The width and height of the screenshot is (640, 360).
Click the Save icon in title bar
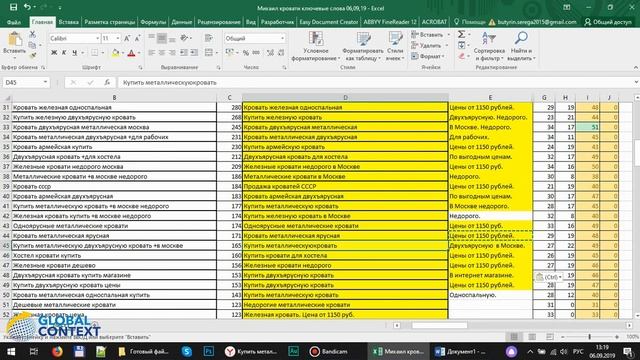click(x=13, y=7)
